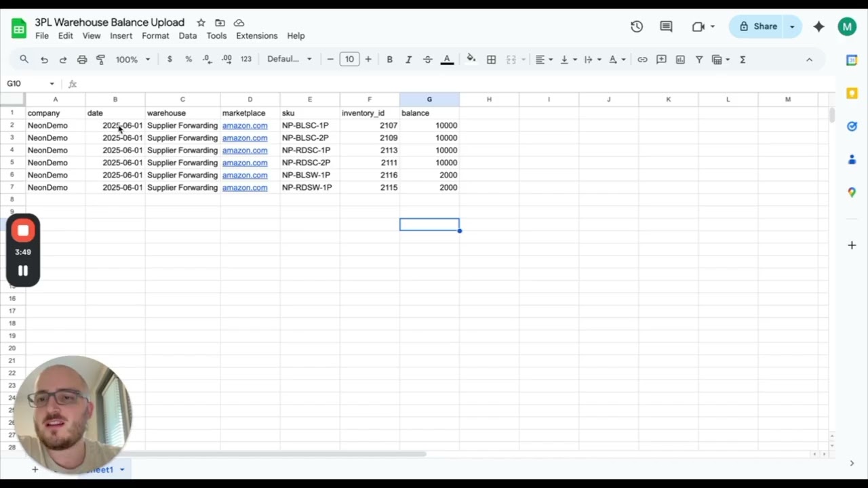Open the name box dropdown
Screen dimensions: 868x488
tap(52, 83)
